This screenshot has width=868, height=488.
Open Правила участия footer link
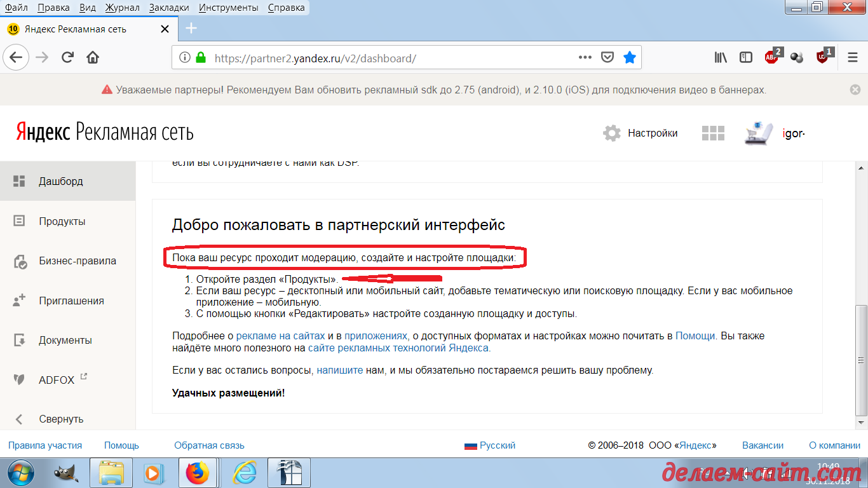tap(45, 445)
